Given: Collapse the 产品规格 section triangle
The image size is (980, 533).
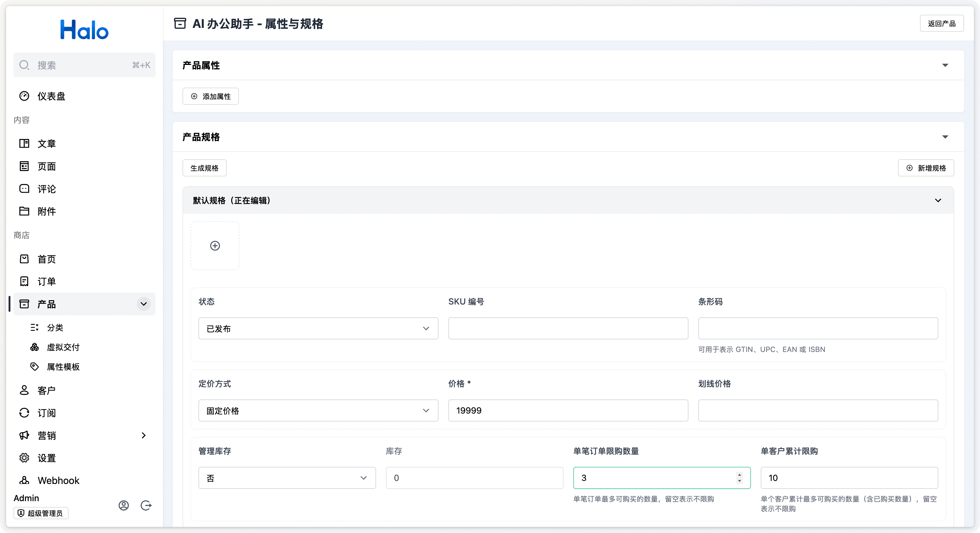Looking at the screenshot, I should point(945,137).
